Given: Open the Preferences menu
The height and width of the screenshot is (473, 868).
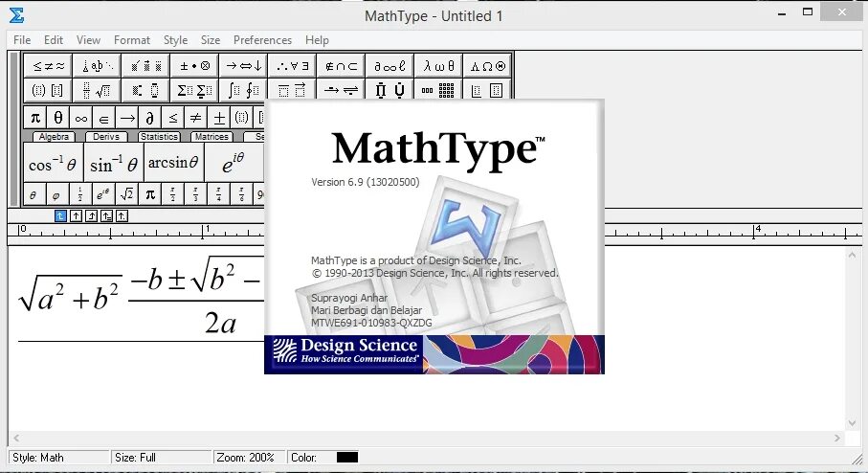Looking at the screenshot, I should pos(262,40).
